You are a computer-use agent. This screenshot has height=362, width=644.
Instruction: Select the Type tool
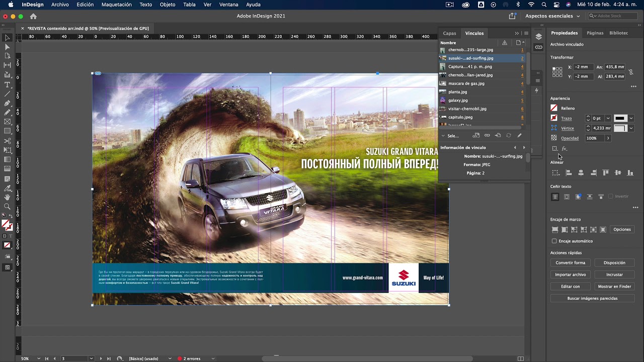tap(8, 84)
